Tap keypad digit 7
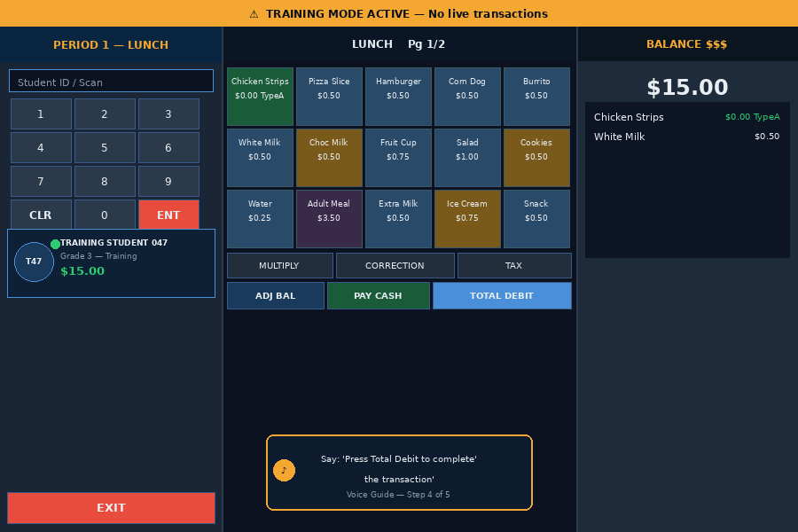Image resolution: width=798 pixels, height=532 pixels. pyautogui.click(x=41, y=181)
